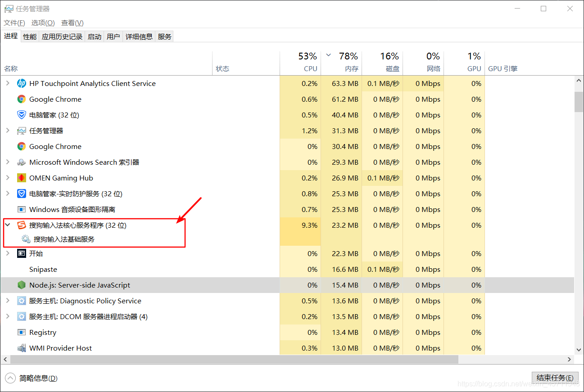Expand the 任务管理器 process group
Viewport: 584px width, 392px height.
8,131
